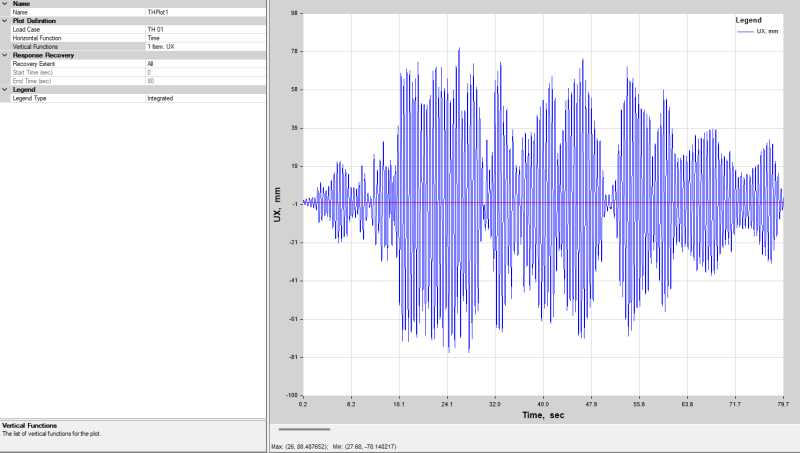Open the Load Case value TH 01

click(206, 30)
